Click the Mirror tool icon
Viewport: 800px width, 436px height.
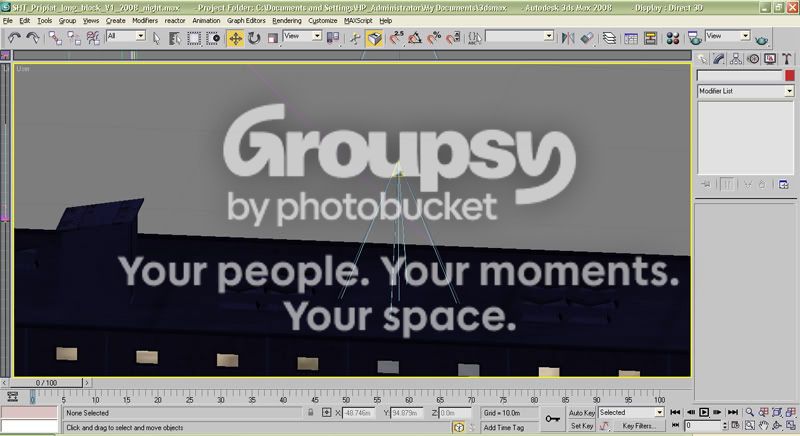click(568, 38)
